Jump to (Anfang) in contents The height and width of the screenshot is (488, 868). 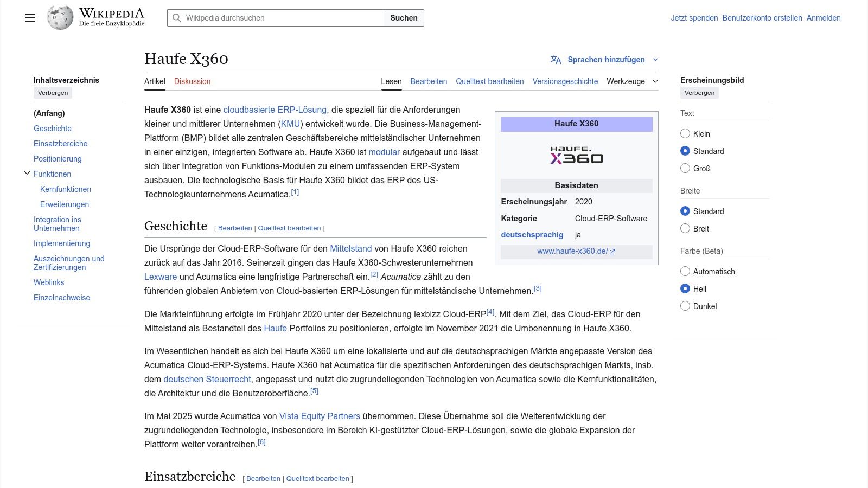click(49, 113)
